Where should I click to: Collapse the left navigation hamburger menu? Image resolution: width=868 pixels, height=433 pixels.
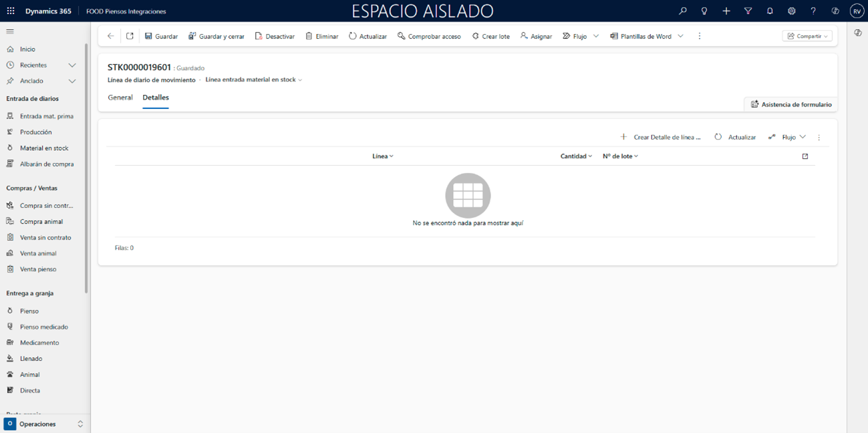tap(10, 31)
